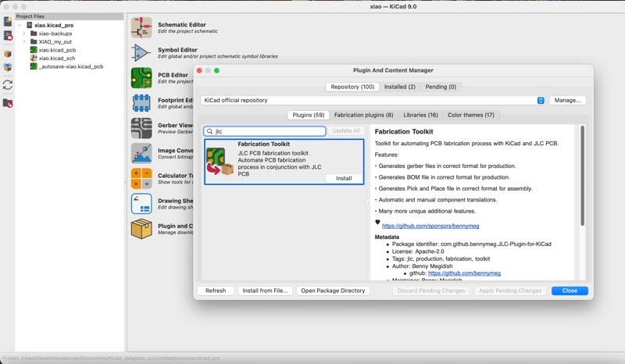Click the Refresh button in Plugin Manager
Image resolution: width=625 pixels, height=364 pixels.
tap(216, 291)
